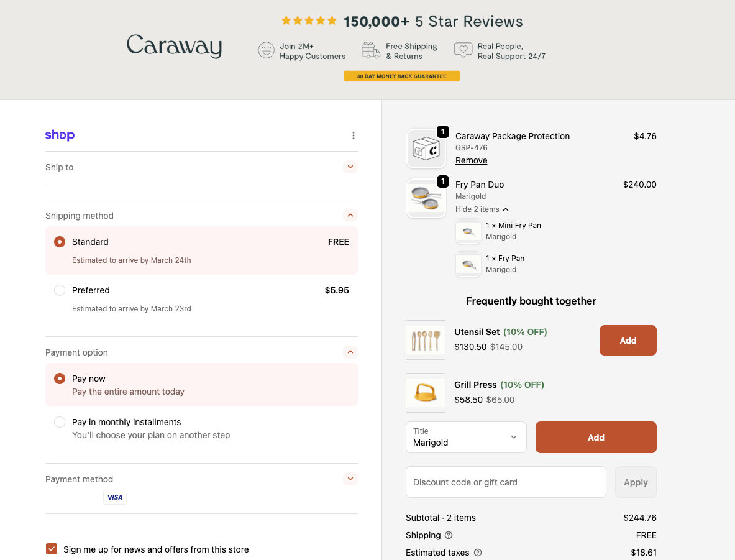
Task: Click the Grill Press strikethrough price $65.00
Action: pos(500,400)
